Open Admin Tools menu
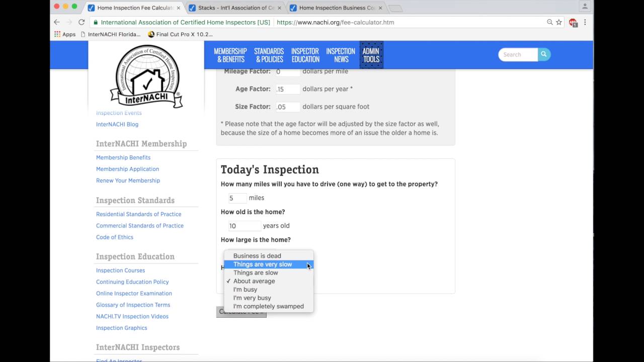 tap(371, 55)
